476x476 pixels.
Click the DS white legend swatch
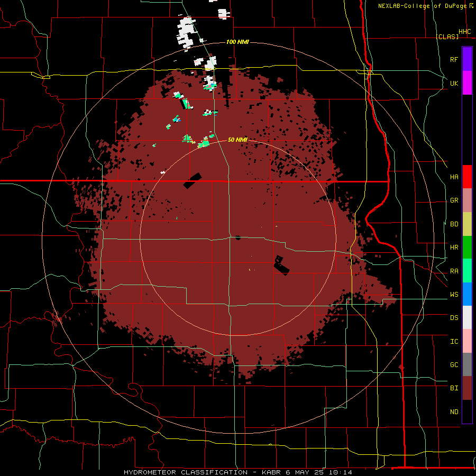pos(467,317)
